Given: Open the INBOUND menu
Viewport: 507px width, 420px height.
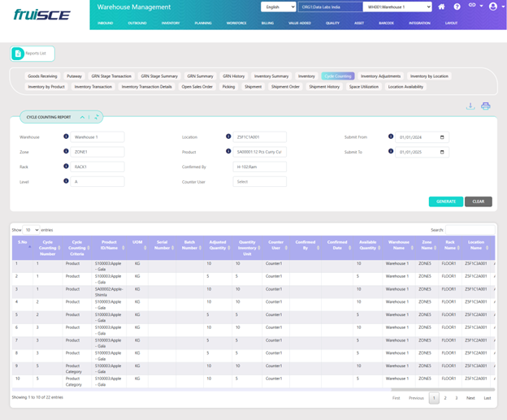Looking at the screenshot, I should (x=105, y=24).
